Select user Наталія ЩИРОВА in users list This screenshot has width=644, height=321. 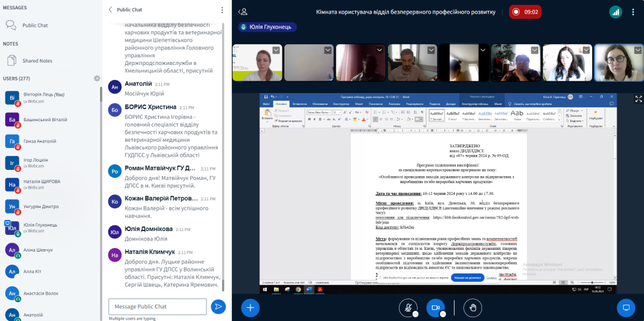(x=41, y=181)
